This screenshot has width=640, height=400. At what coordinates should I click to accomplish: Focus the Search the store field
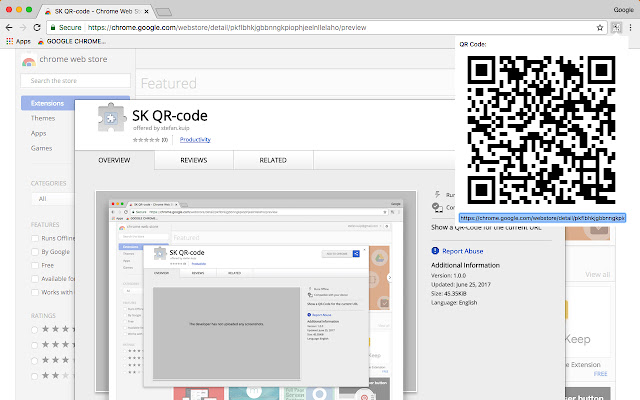pos(76,80)
